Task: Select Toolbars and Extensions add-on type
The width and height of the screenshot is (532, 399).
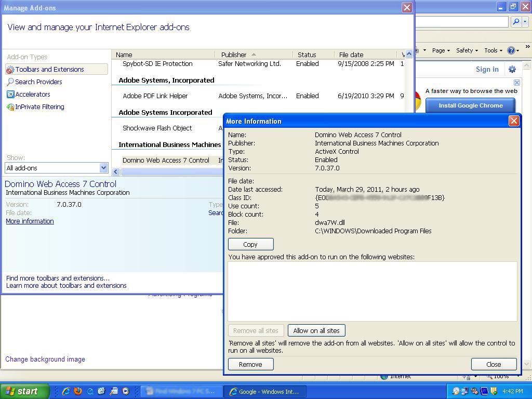Action: [57, 69]
